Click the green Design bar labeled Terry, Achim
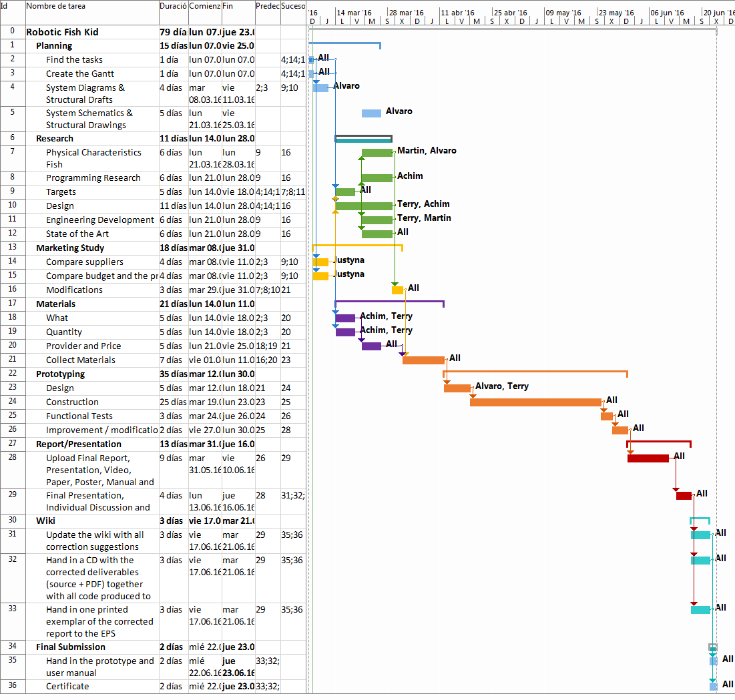Screen dimensions: 735x700 [364, 206]
